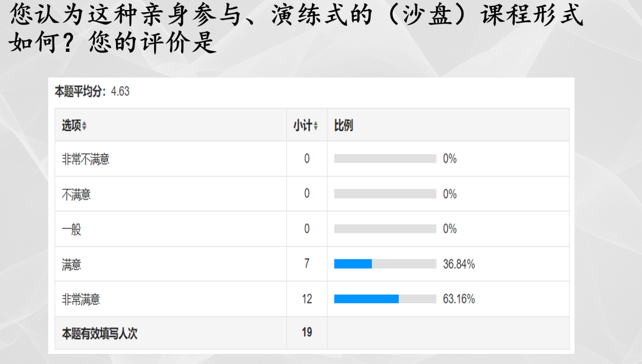The height and width of the screenshot is (364, 642).
Task: Sort by the 小计 column arrows
Action: pyautogui.click(x=316, y=127)
